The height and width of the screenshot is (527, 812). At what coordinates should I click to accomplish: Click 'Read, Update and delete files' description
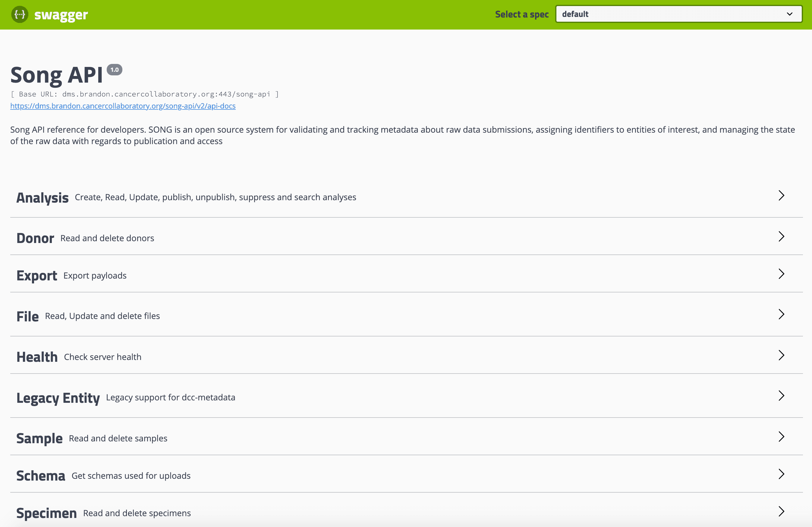click(103, 316)
